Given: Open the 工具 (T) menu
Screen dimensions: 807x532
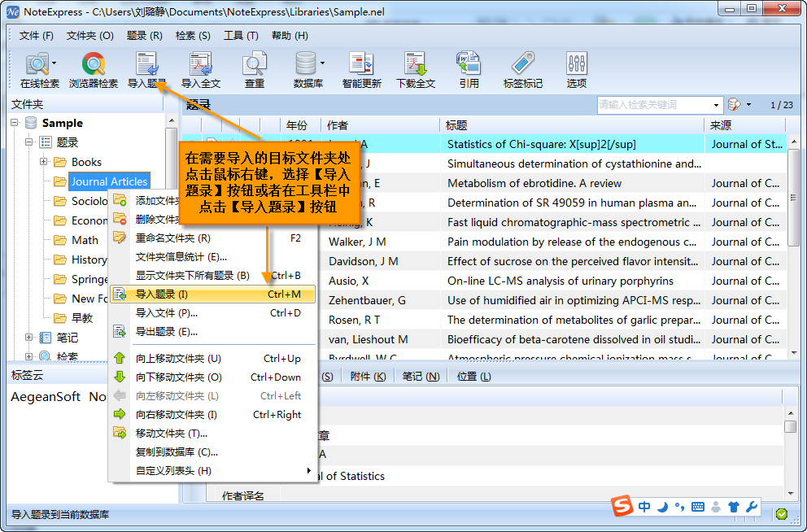Looking at the screenshot, I should (241, 36).
